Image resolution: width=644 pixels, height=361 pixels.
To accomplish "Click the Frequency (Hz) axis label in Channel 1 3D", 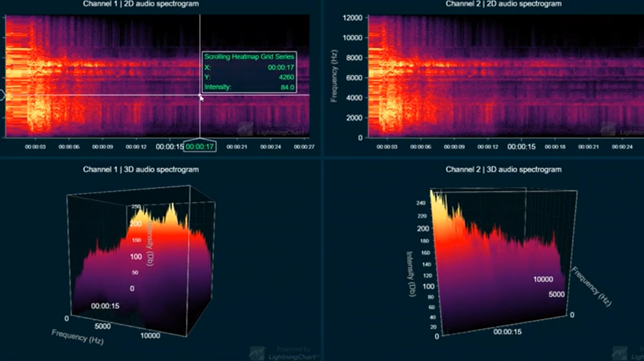I will [x=77, y=337].
